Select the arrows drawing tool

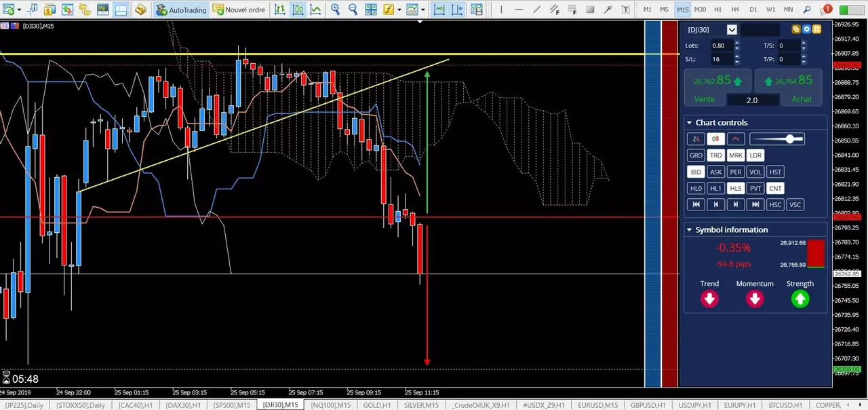tap(608, 10)
